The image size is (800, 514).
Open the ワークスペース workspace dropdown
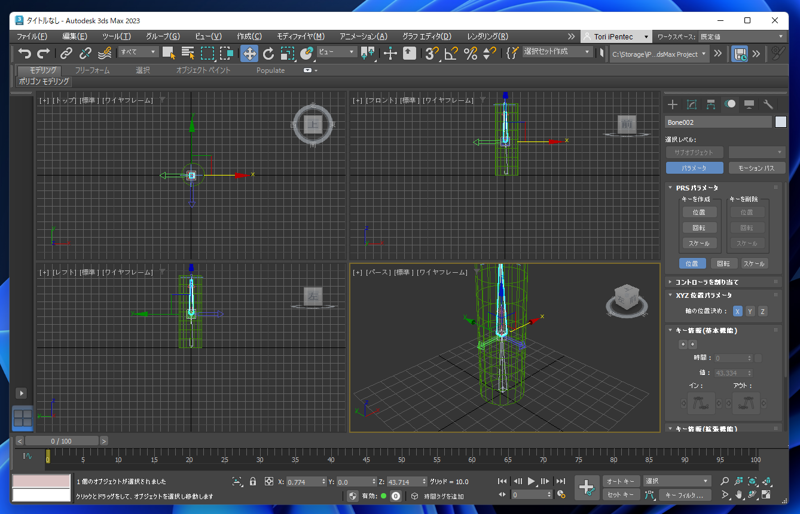pyautogui.click(x=742, y=37)
